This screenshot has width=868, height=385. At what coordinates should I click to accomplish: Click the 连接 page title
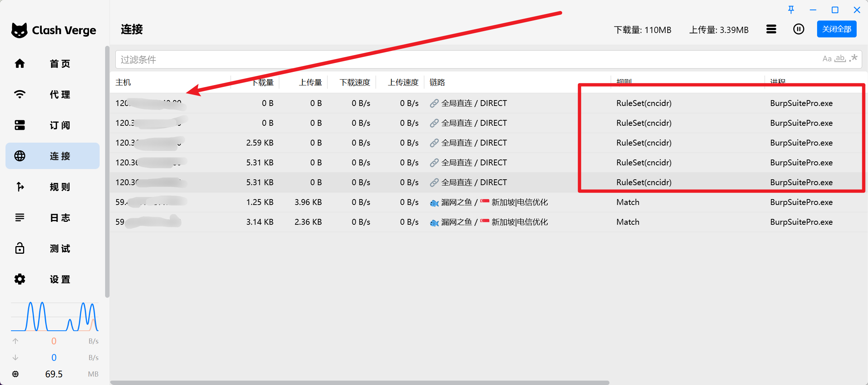(x=132, y=29)
